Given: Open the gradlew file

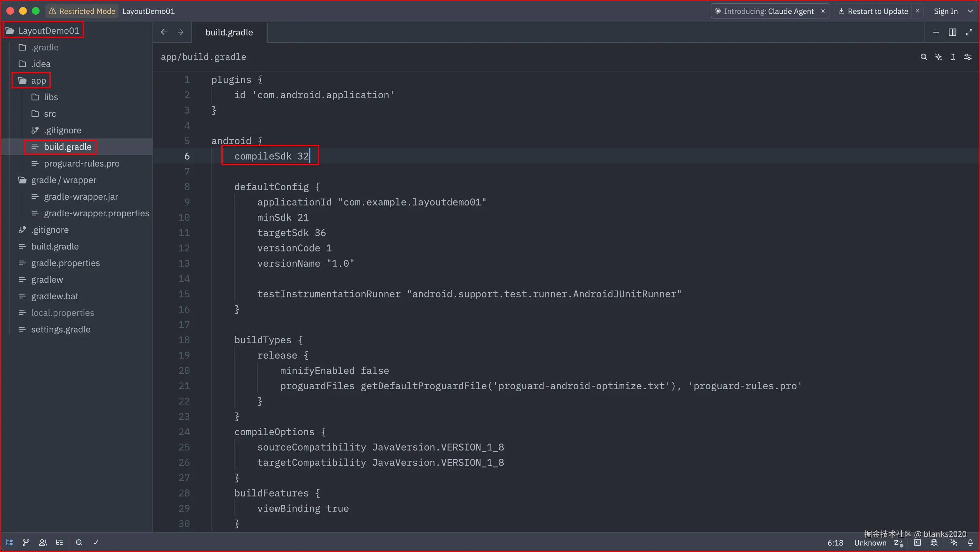Looking at the screenshot, I should click(x=41, y=280).
